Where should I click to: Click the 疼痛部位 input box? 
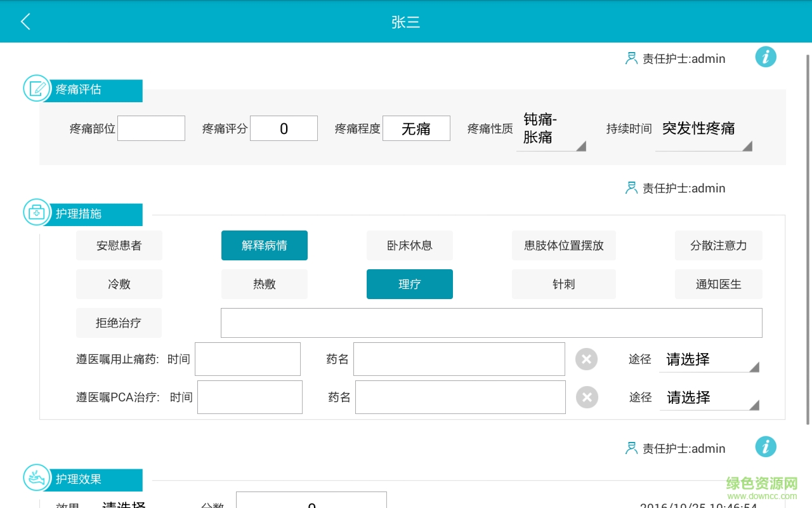coord(151,128)
